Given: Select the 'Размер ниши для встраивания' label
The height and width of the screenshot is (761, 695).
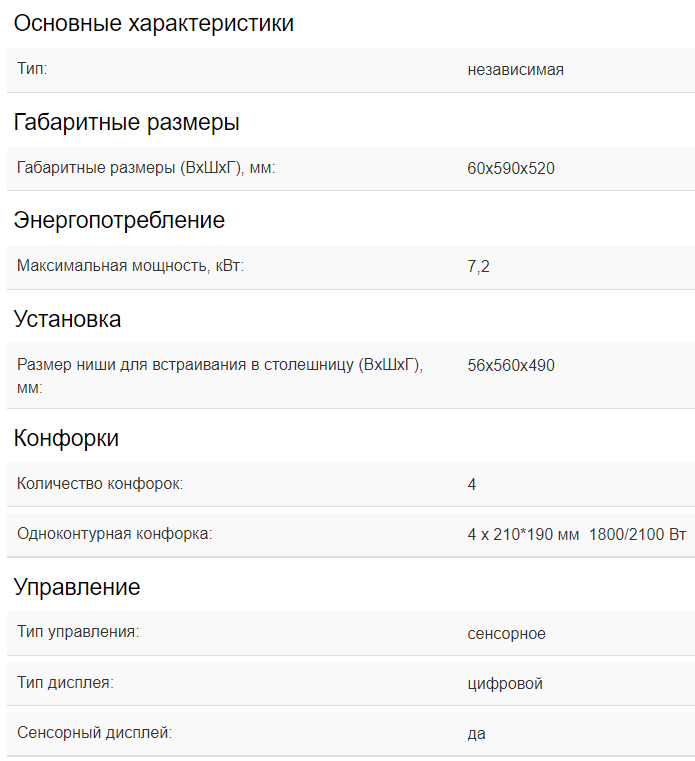Looking at the screenshot, I should tap(220, 376).
